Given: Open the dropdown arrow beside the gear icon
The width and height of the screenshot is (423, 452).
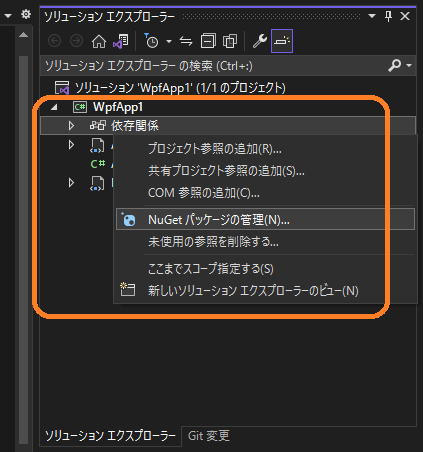Looking at the screenshot, I should click(8, 16).
